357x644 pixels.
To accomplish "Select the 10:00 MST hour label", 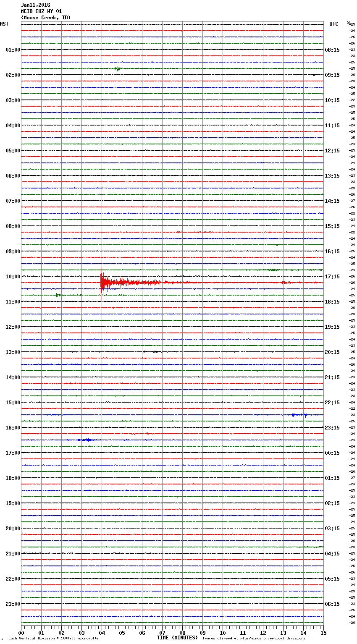I will click(13, 277).
